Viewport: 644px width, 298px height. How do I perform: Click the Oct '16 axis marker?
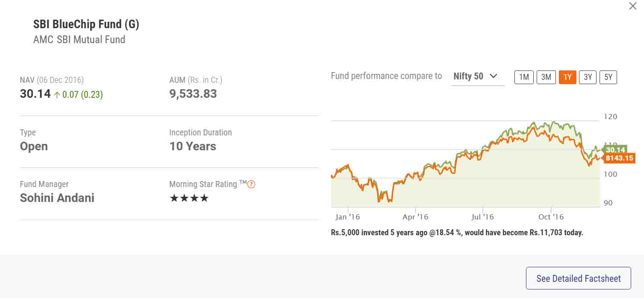pyautogui.click(x=551, y=217)
